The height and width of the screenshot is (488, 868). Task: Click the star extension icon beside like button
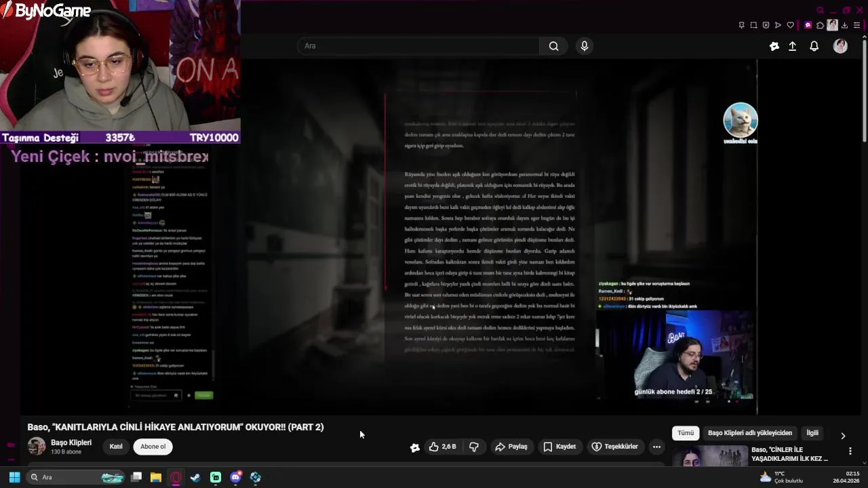tap(415, 447)
